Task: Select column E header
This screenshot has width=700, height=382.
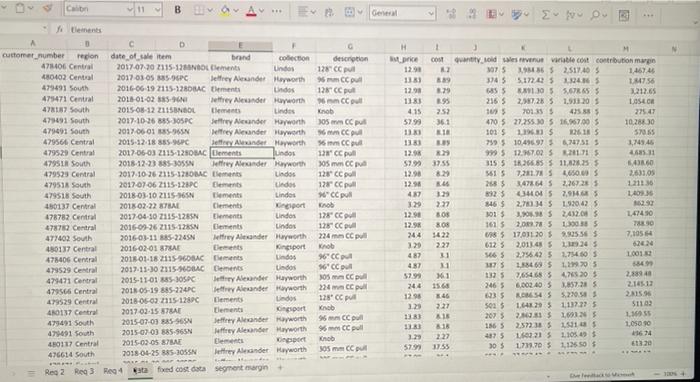Action: pyautogui.click(x=240, y=46)
